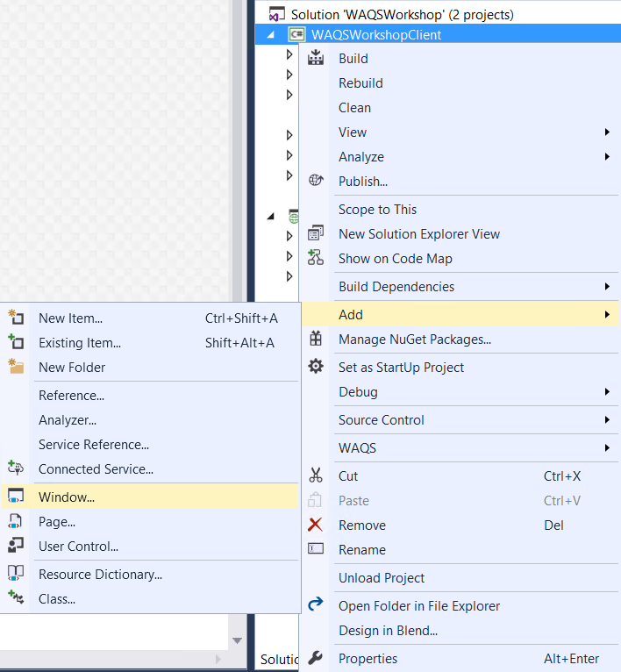Click the Build icon in the context menu
621x672 pixels.
click(316, 58)
